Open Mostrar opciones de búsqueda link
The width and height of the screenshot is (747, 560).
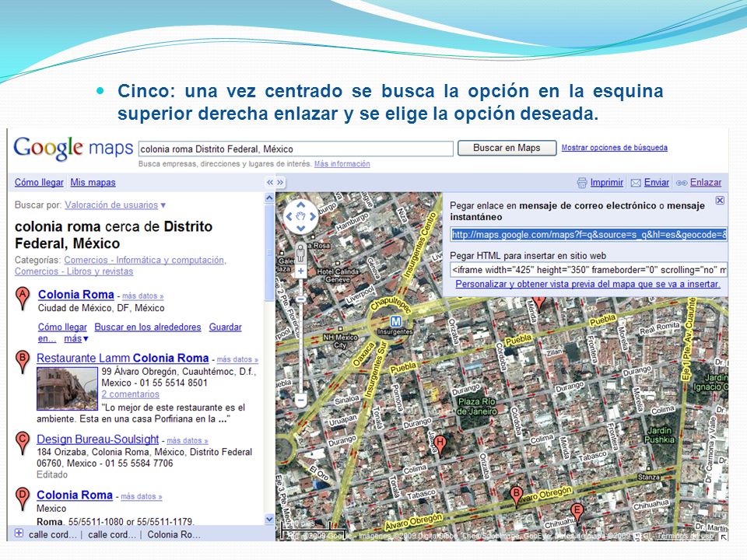615,148
